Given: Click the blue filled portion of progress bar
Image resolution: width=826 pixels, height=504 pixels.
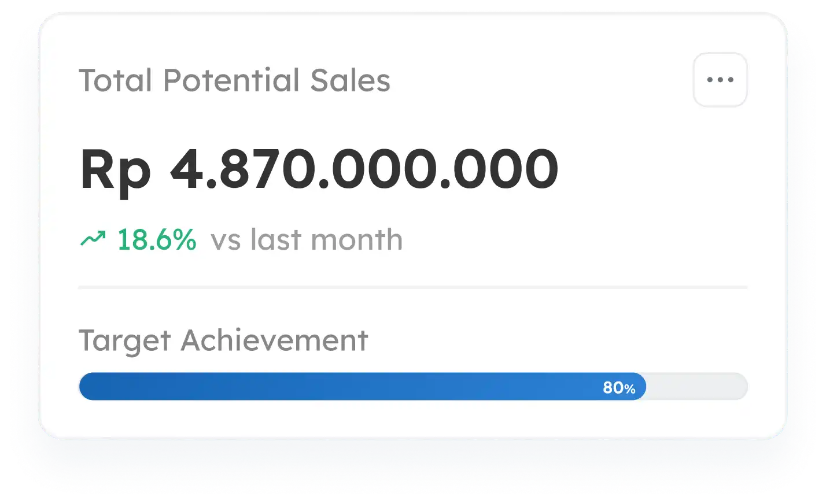Looking at the screenshot, I should click(x=362, y=387).
